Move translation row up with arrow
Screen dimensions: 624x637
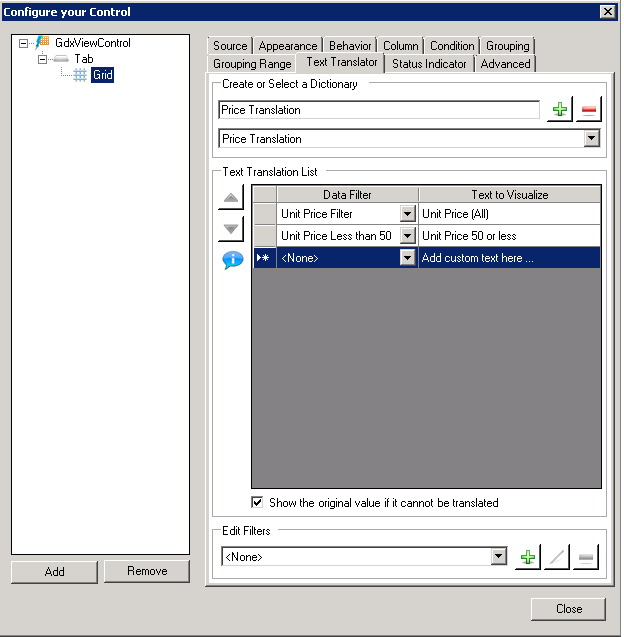231,197
